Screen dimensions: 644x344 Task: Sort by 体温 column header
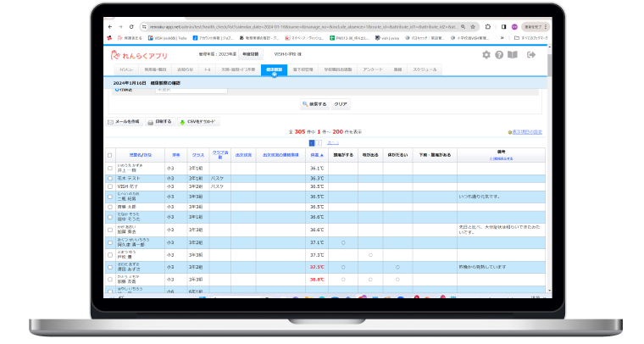tap(317, 155)
